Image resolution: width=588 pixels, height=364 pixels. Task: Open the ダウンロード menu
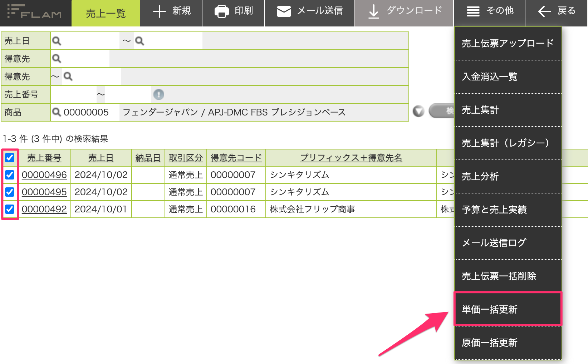pyautogui.click(x=404, y=13)
